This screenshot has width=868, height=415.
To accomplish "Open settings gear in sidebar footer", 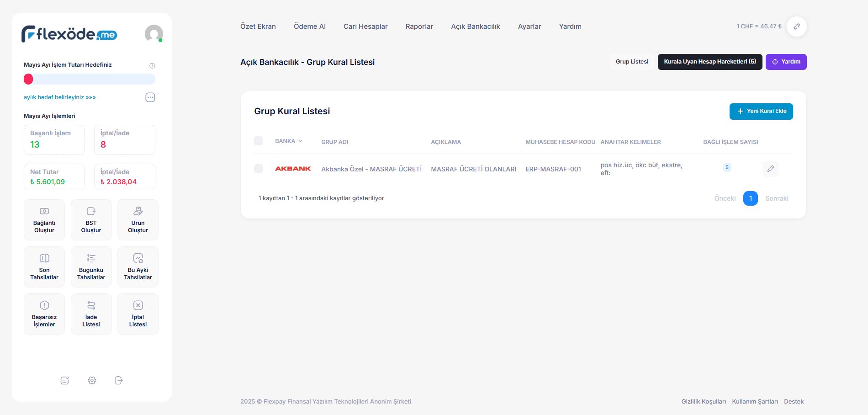I will 92,380.
